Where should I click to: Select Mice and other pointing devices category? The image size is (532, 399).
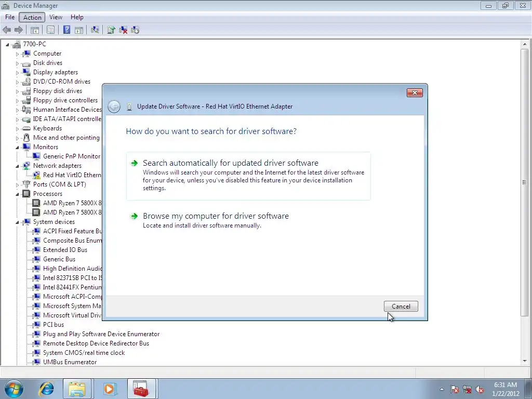click(x=66, y=138)
